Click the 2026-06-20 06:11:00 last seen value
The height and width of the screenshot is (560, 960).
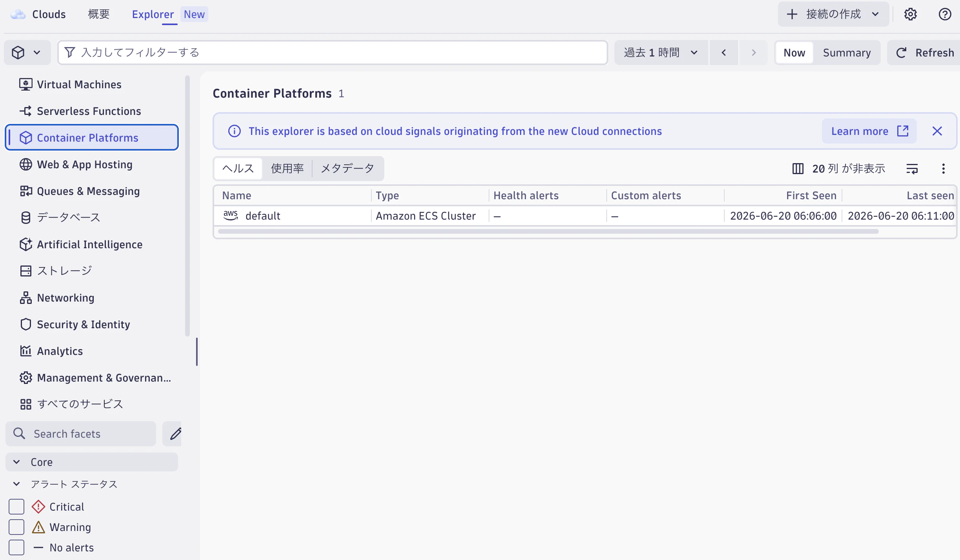(901, 216)
